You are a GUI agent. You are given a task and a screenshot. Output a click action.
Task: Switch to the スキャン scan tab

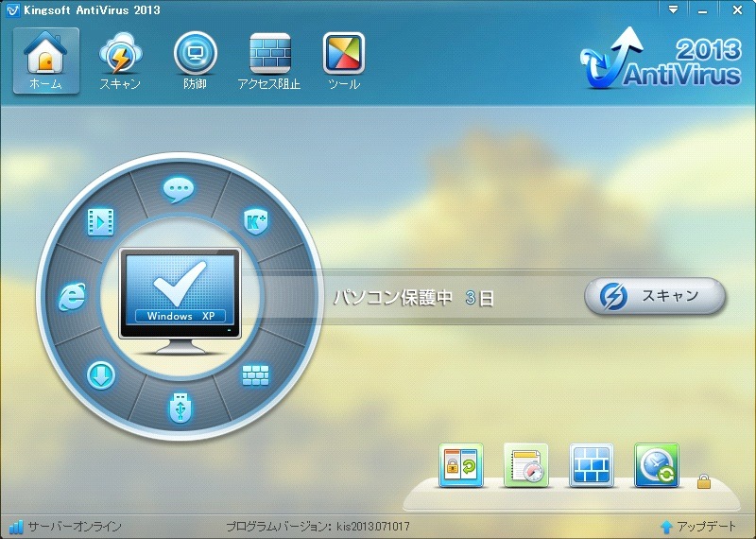pyautogui.click(x=120, y=61)
